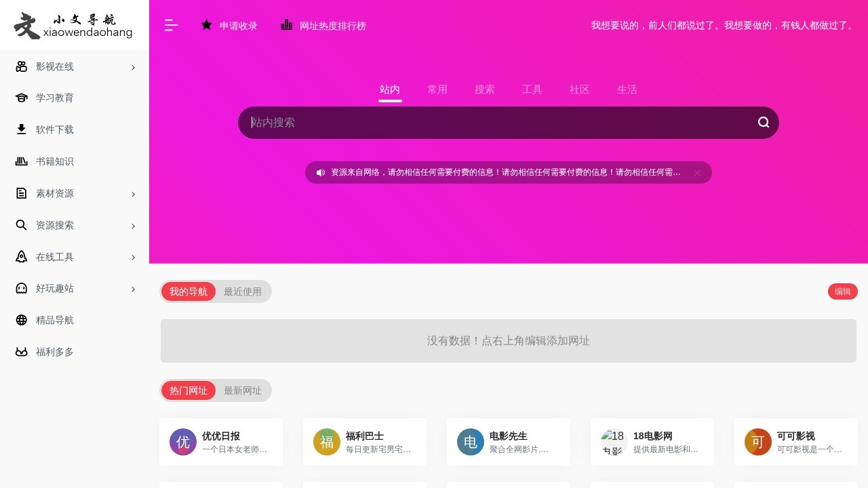Open the 优优日报 site title
Image resolution: width=868 pixels, height=488 pixels.
[221, 436]
